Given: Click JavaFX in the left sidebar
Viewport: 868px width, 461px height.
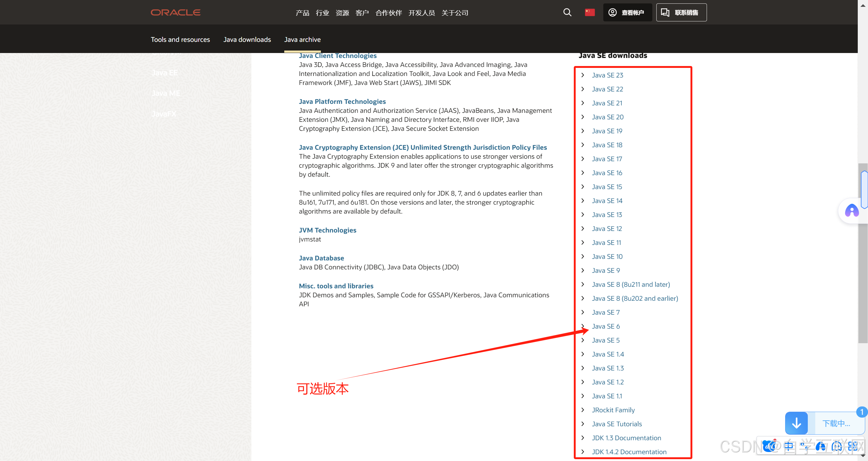Looking at the screenshot, I should tap(164, 114).
